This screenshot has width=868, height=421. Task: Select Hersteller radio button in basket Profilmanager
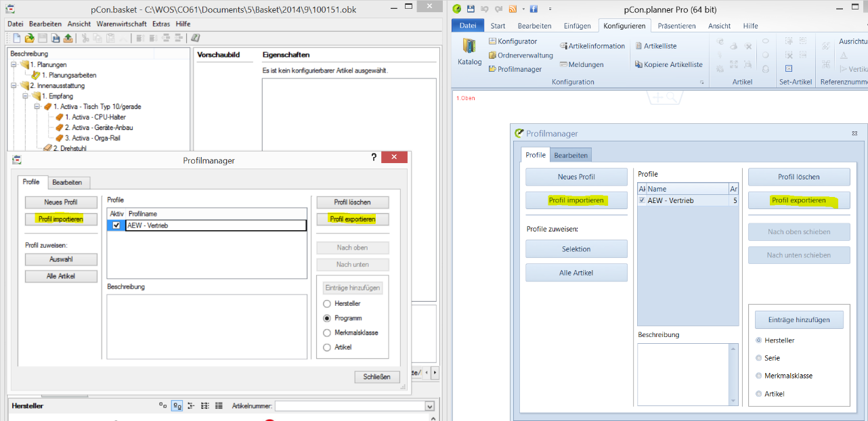point(327,304)
